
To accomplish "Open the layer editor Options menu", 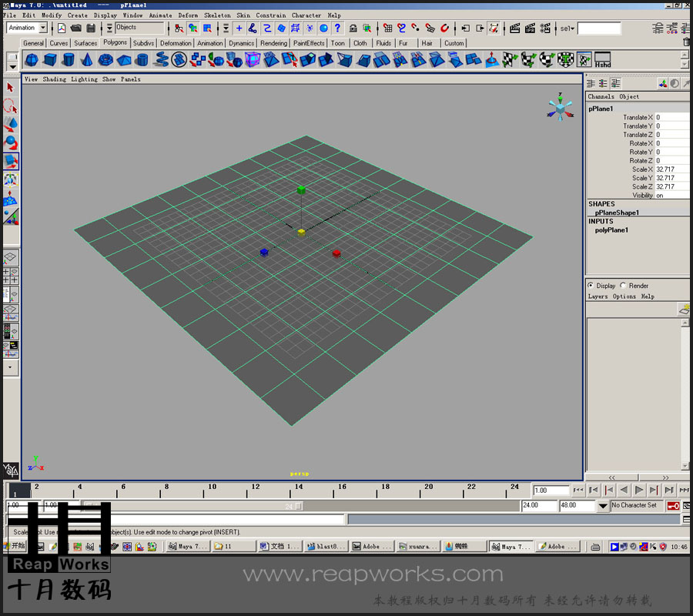I will (x=624, y=296).
